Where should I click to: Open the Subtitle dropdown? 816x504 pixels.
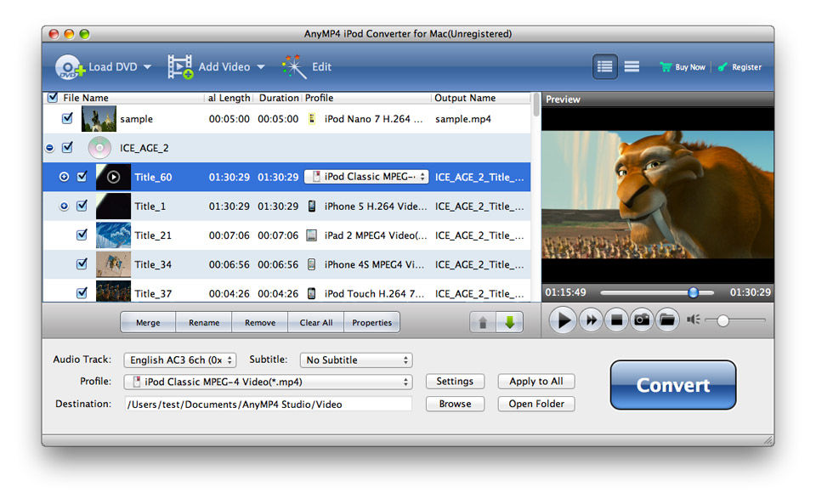(x=356, y=360)
